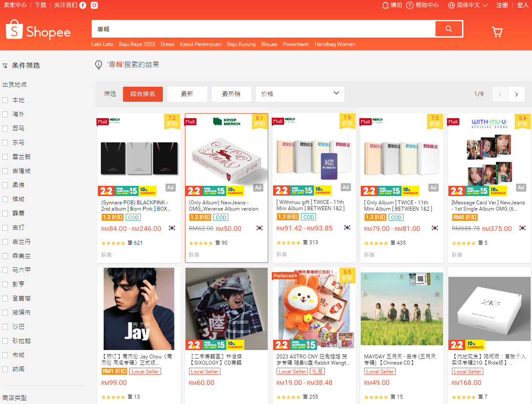Click the TWICE Only Album BETWEEN 1&2 title
Image resolution: width=532 pixels, height=404 pixels.
coord(398,205)
